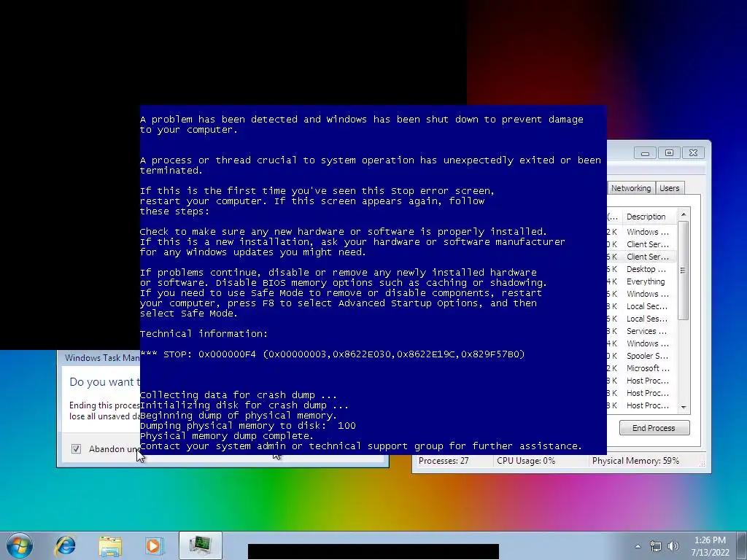Screen dimensions: 747x560
Task: Click the Show Desktop strip at taskbar end
Action: coord(742,546)
